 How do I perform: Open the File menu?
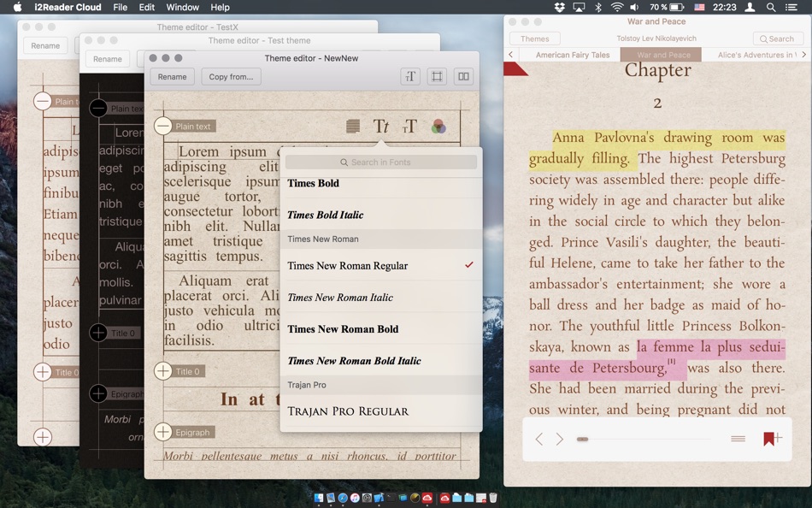[x=121, y=7]
